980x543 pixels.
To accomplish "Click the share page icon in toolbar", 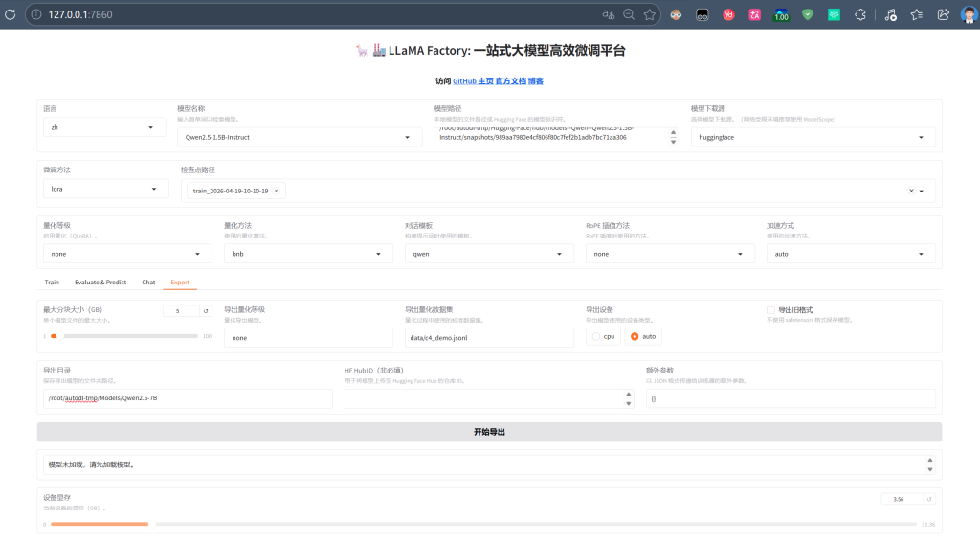I will [x=943, y=14].
